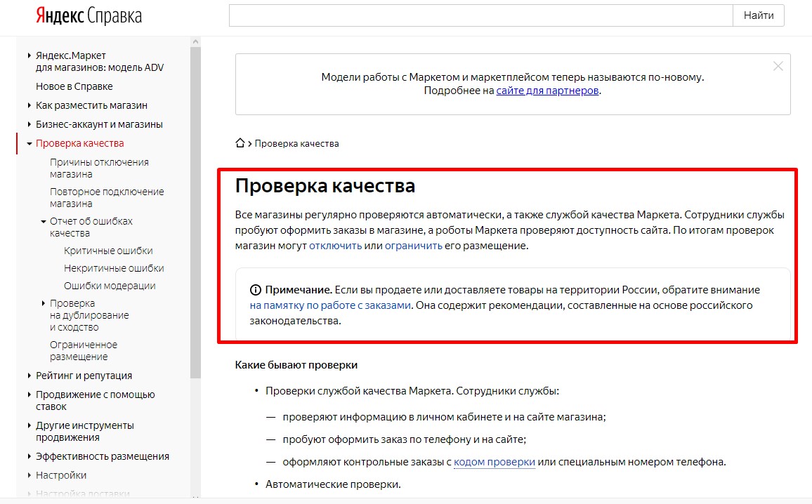Click пробуют оформить заказ по телефону line
The width and height of the screenshot is (812, 504).
click(x=405, y=439)
